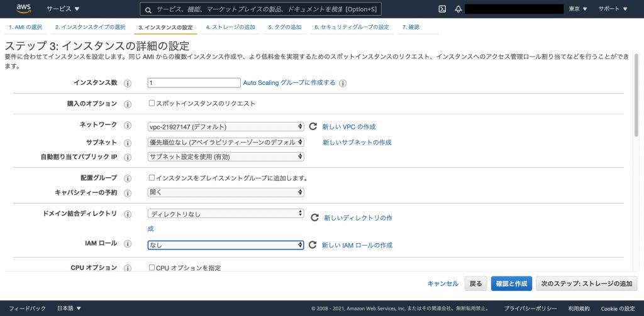Expand the 自動割り当てパブリック IP dropdown

226,156
